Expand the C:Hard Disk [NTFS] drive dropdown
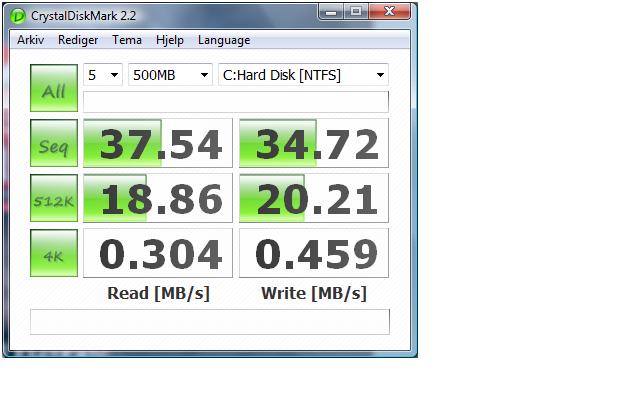640x400 pixels. pyautogui.click(x=303, y=75)
